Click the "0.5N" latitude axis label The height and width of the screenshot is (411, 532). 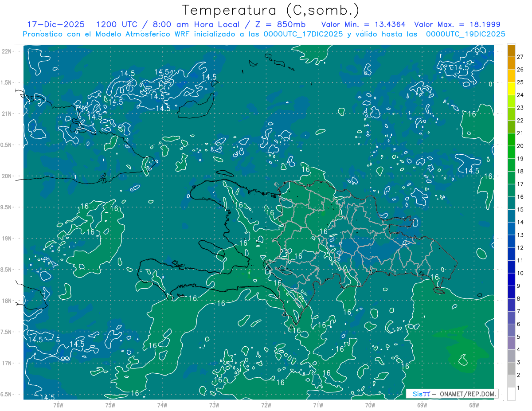[7, 145]
